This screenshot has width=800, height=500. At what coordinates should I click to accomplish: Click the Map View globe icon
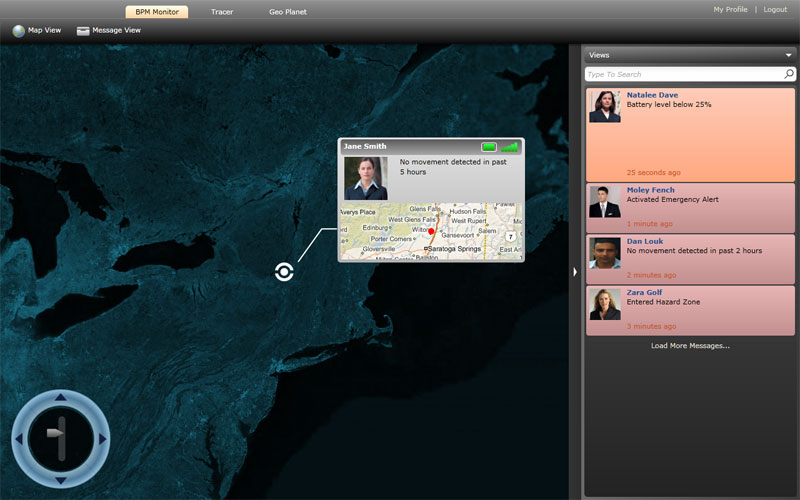pyautogui.click(x=19, y=31)
